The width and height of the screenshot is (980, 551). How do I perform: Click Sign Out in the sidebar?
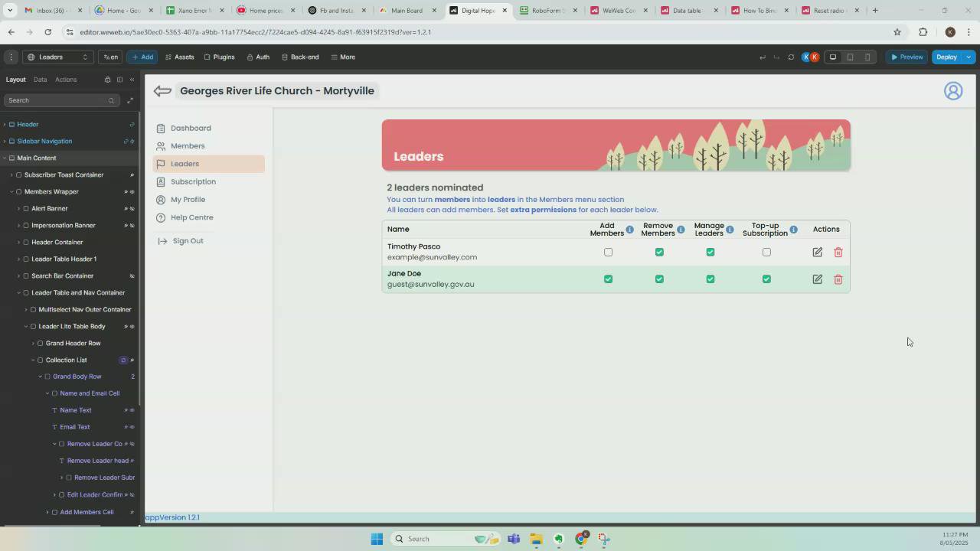pyautogui.click(x=188, y=241)
